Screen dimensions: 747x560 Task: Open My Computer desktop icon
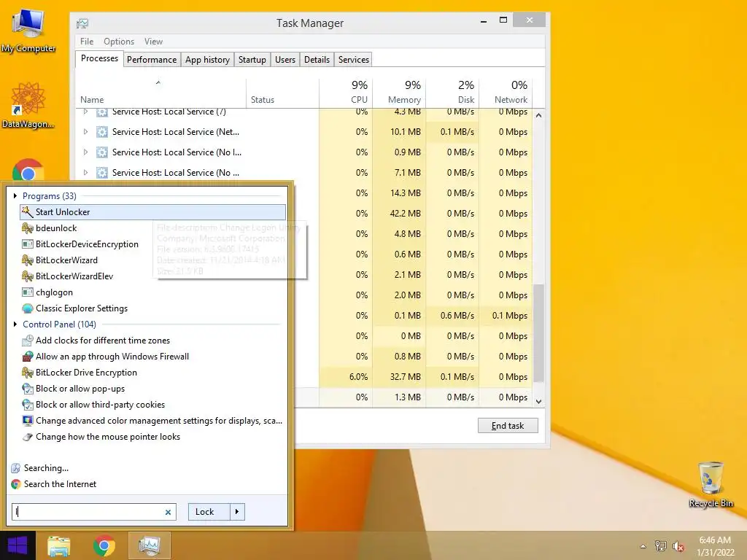tap(28, 31)
